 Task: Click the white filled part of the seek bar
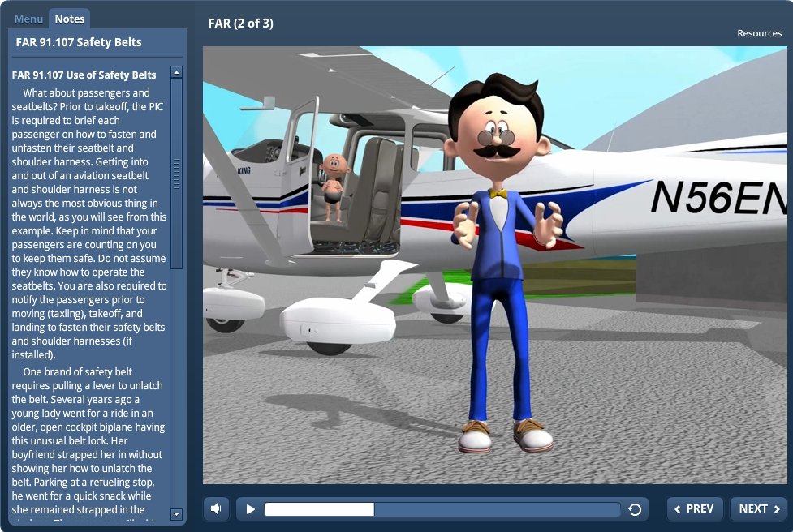click(x=318, y=509)
